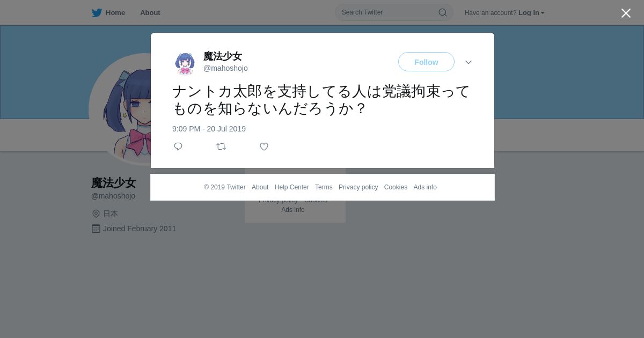Click the reply speech bubble icon
This screenshot has width=644, height=338.
[x=178, y=146]
